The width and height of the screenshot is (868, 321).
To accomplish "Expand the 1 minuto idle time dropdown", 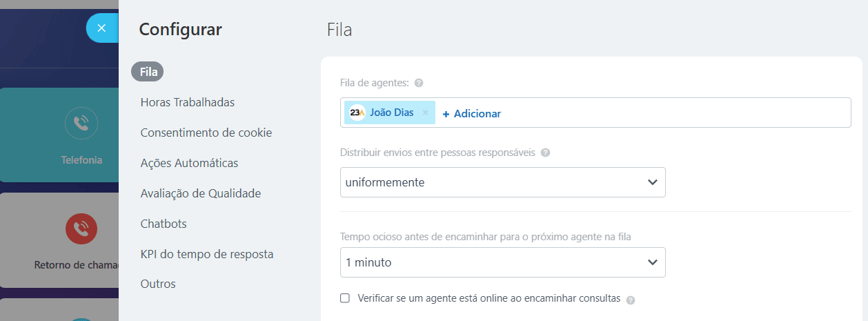I will tap(502, 262).
